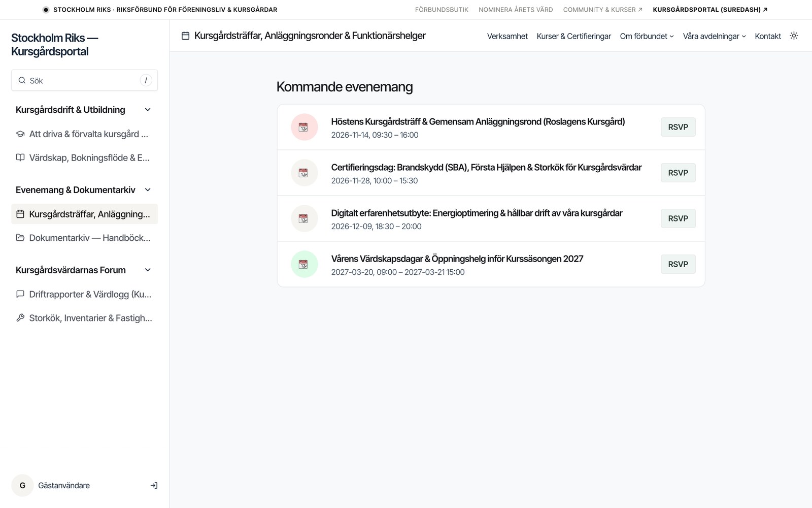
Task: RSVP to Digitalt erfarenhetsutbyte event
Action: (x=678, y=218)
